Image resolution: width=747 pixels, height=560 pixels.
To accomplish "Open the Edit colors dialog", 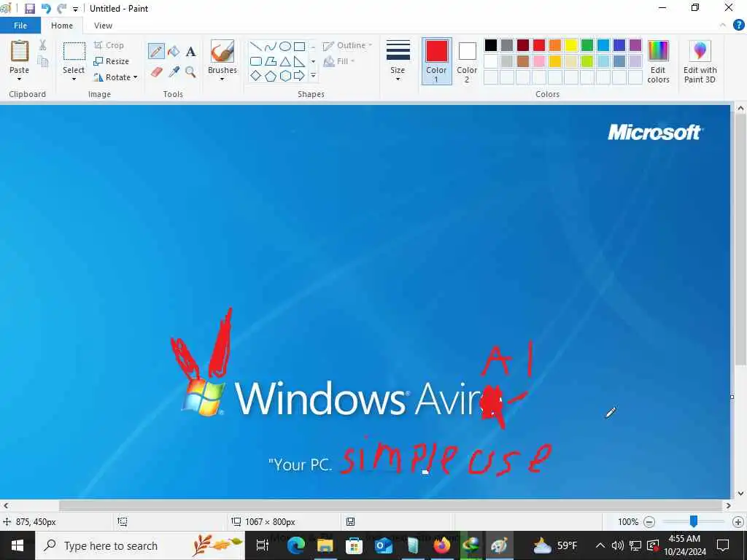I will (x=659, y=62).
